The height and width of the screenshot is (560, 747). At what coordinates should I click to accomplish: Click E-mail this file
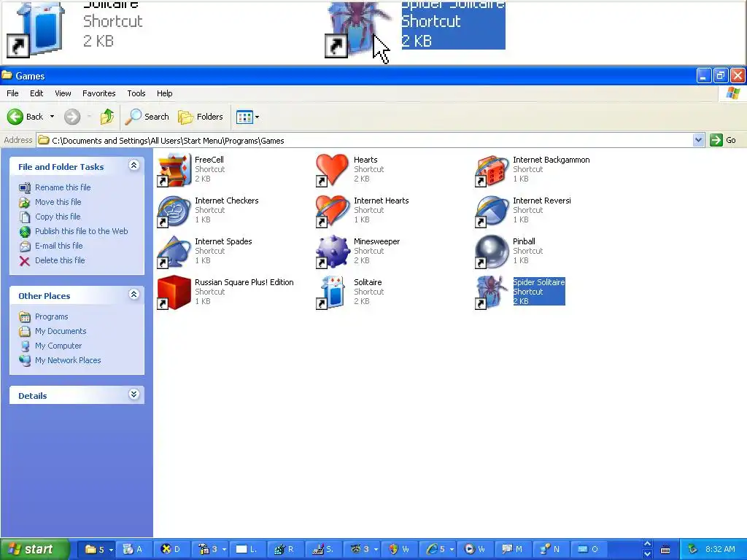coord(58,246)
